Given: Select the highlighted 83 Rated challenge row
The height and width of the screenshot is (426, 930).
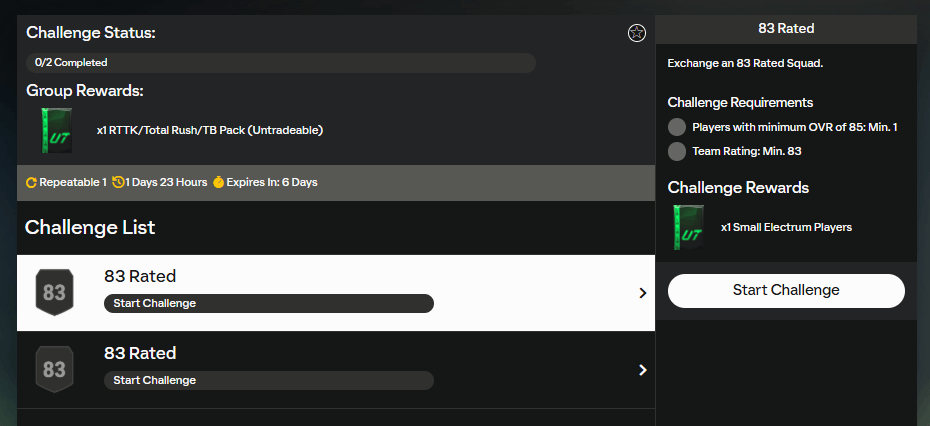Looking at the screenshot, I should (336, 293).
